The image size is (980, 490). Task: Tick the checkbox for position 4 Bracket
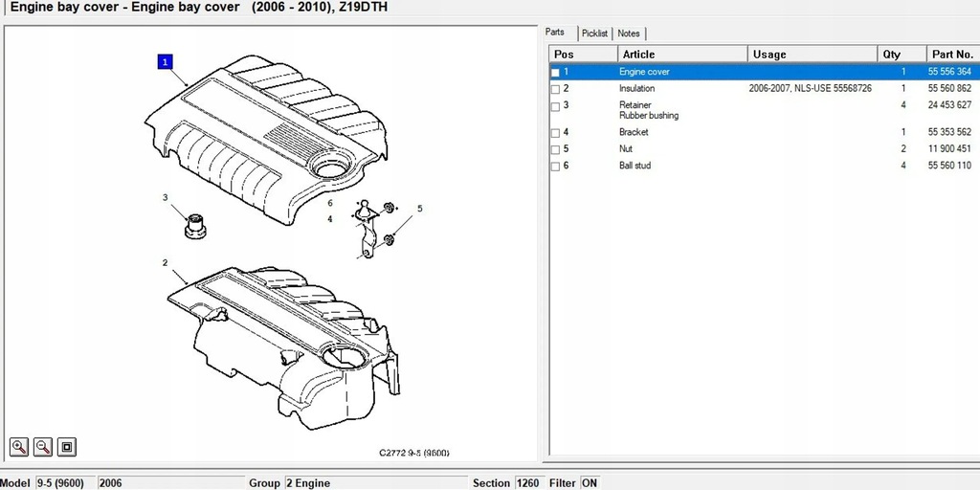coord(555,133)
